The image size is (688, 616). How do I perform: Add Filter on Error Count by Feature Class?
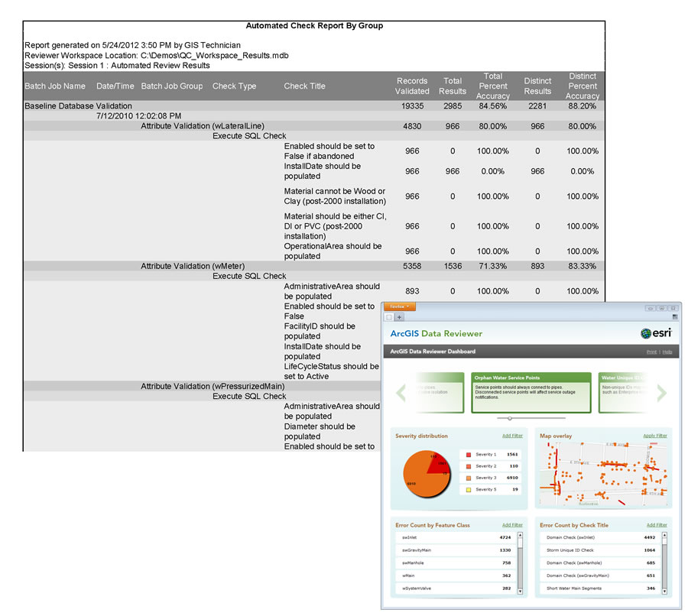pyautogui.click(x=512, y=525)
